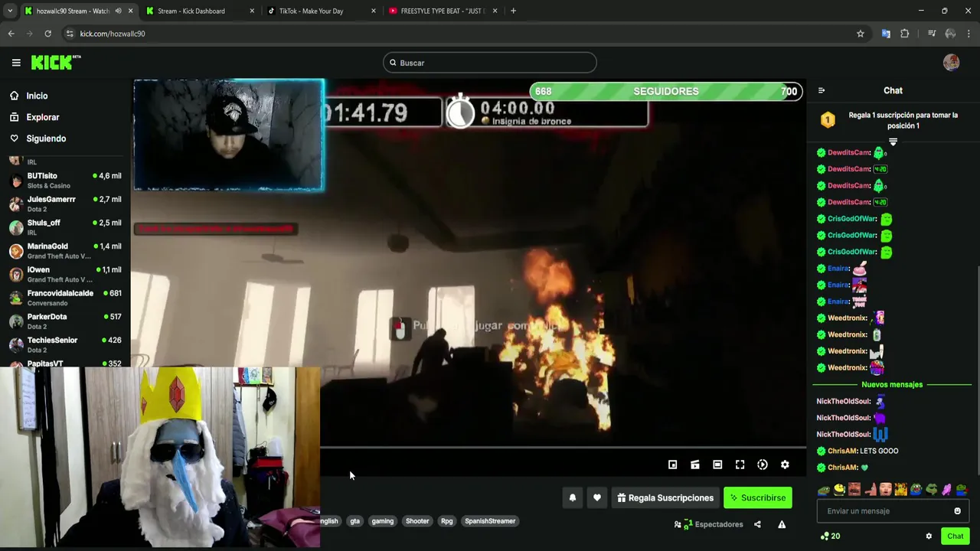
Task: Collapse the chat panel arrow icon
Action: pos(822,90)
